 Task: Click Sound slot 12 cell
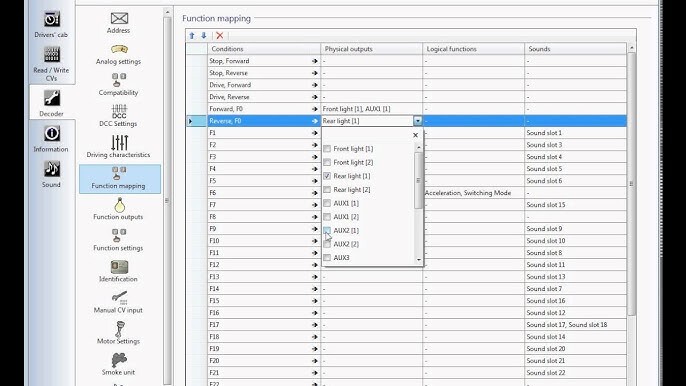[575, 313]
